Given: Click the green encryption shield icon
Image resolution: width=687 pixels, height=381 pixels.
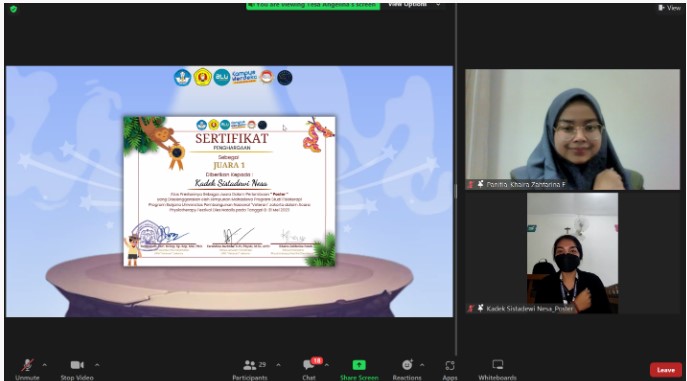Looking at the screenshot, I should pos(14,9).
